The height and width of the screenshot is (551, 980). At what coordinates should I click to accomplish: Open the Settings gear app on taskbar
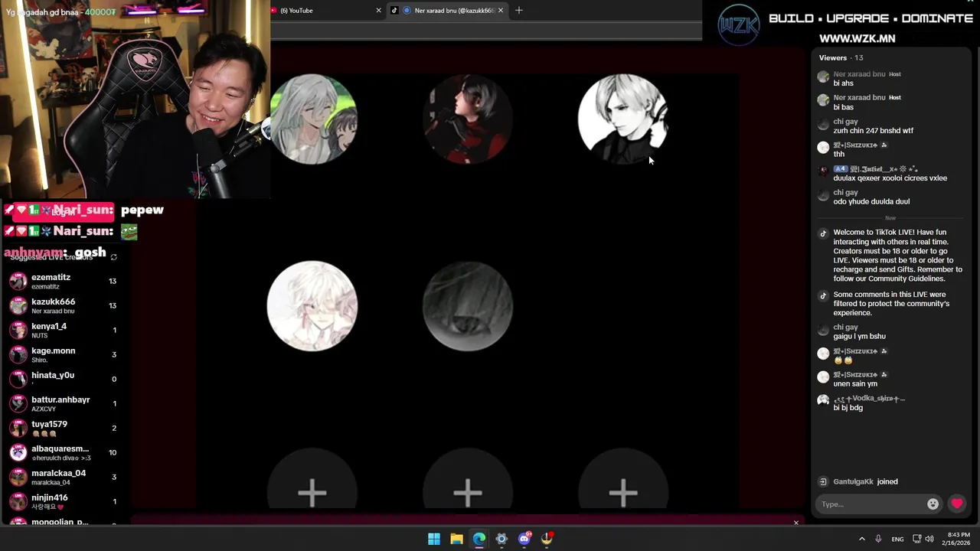[501, 539]
